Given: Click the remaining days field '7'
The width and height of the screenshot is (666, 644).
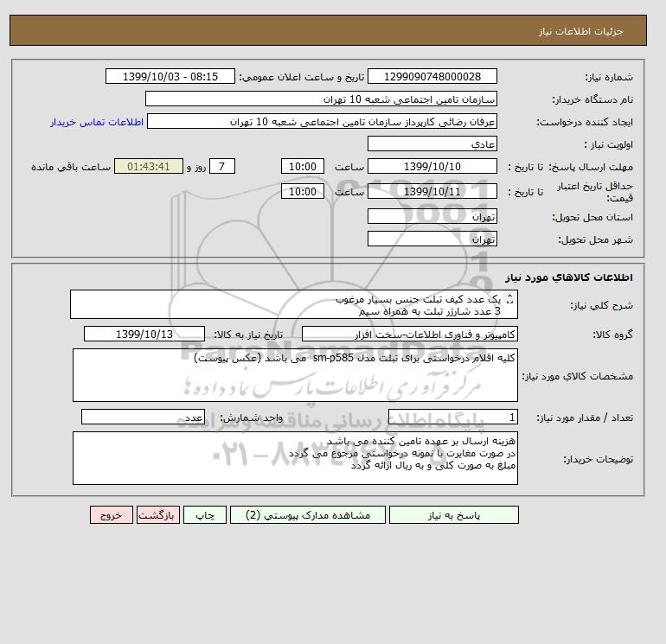Looking at the screenshot, I should [221, 167].
